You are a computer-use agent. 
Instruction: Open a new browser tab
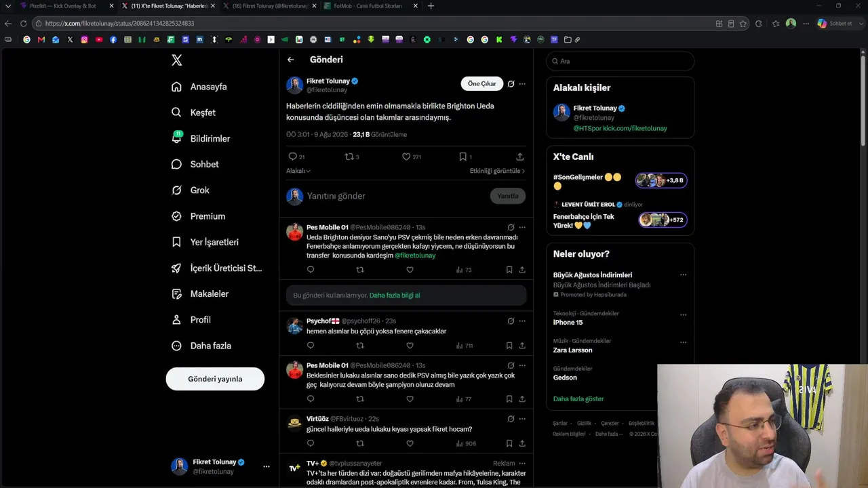pos(431,6)
